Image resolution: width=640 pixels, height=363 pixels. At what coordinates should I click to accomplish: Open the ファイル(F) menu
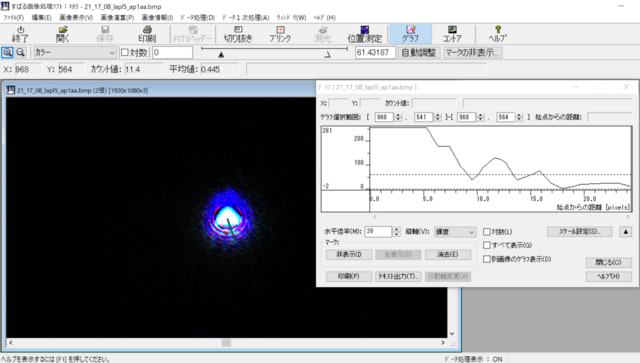(x=14, y=18)
